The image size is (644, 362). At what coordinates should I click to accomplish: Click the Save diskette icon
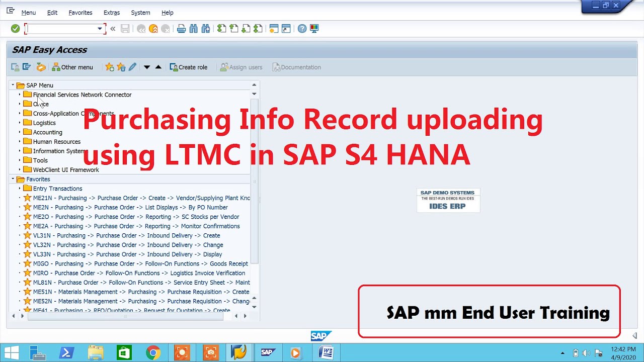tap(125, 29)
